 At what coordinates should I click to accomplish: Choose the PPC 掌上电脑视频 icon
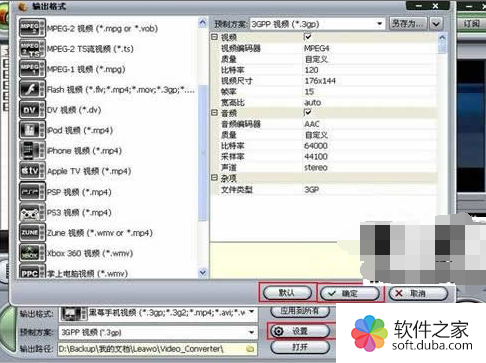(32, 271)
